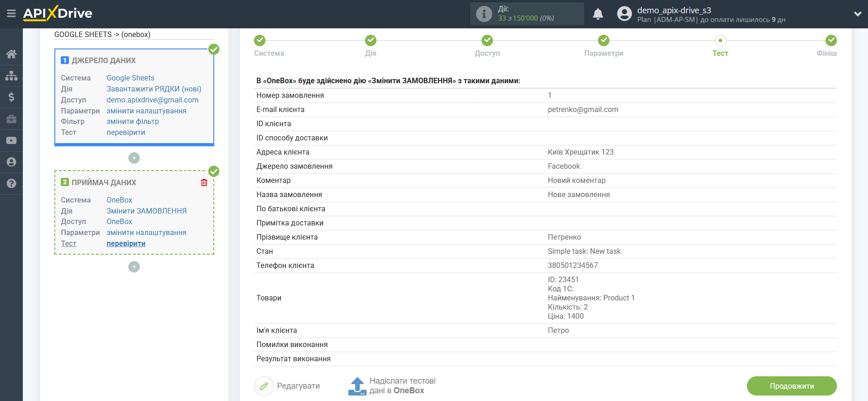Click data receiver completed checkmark badge

(214, 171)
